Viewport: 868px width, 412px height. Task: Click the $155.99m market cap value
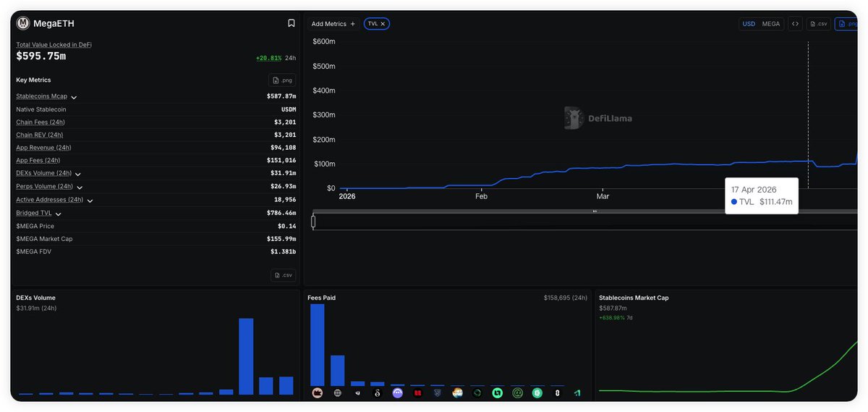tap(281, 239)
